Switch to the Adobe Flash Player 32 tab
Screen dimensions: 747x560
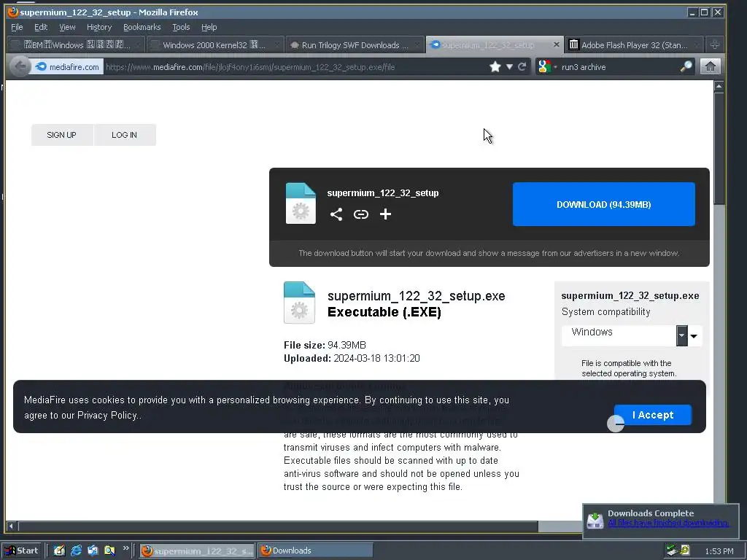pos(634,44)
